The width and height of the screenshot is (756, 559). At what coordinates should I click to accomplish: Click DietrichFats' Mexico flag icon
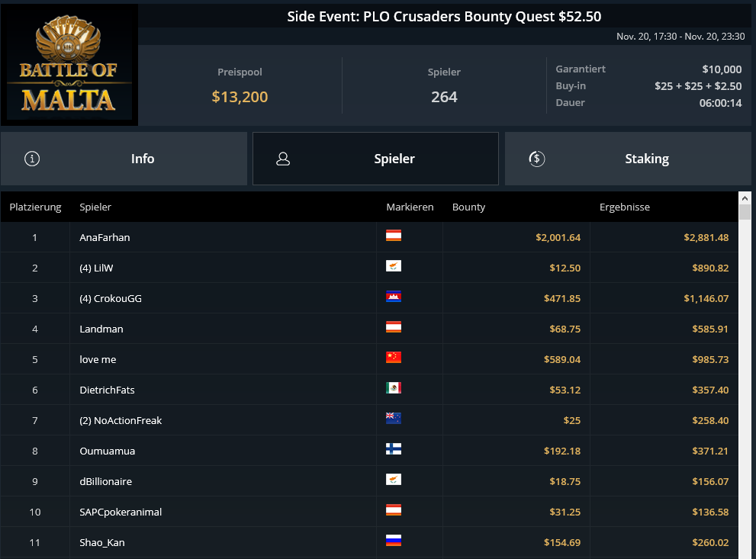point(394,388)
